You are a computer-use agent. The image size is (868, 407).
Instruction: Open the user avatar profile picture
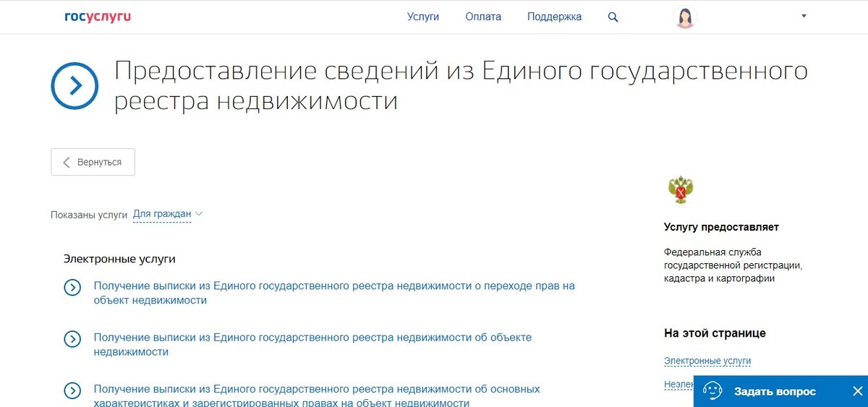(x=684, y=17)
